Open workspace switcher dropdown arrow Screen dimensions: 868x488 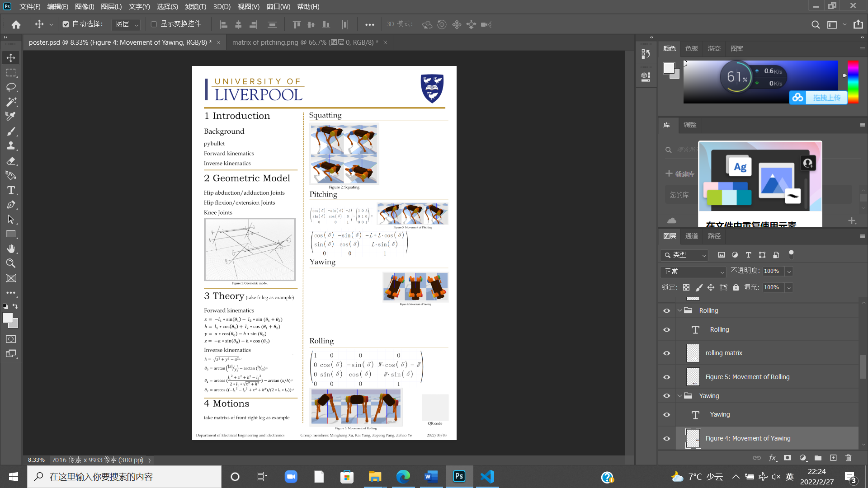pyautogui.click(x=844, y=24)
